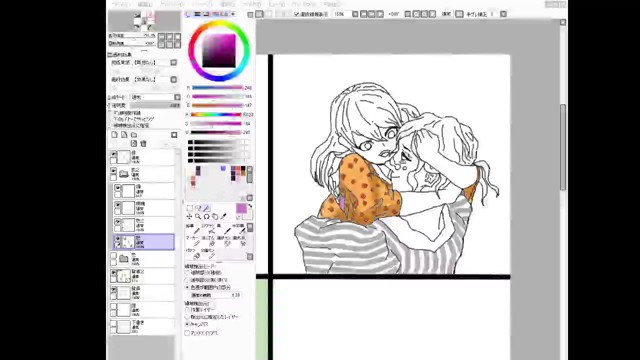Enable the anti-aliasing checkbox at panel bottom
Image resolution: width=640 pixels, height=360 pixels.
point(187,333)
